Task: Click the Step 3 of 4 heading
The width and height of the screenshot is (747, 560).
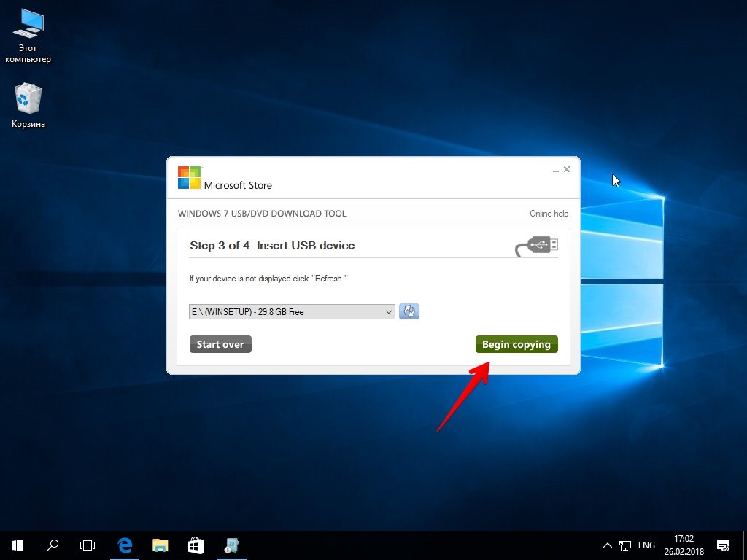Action: pos(272,246)
